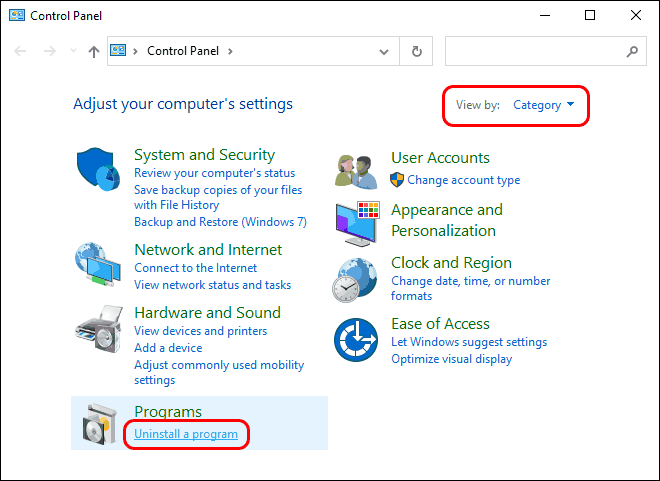Open the User Accounts people icon
This screenshot has width=660, height=481.
(x=356, y=172)
